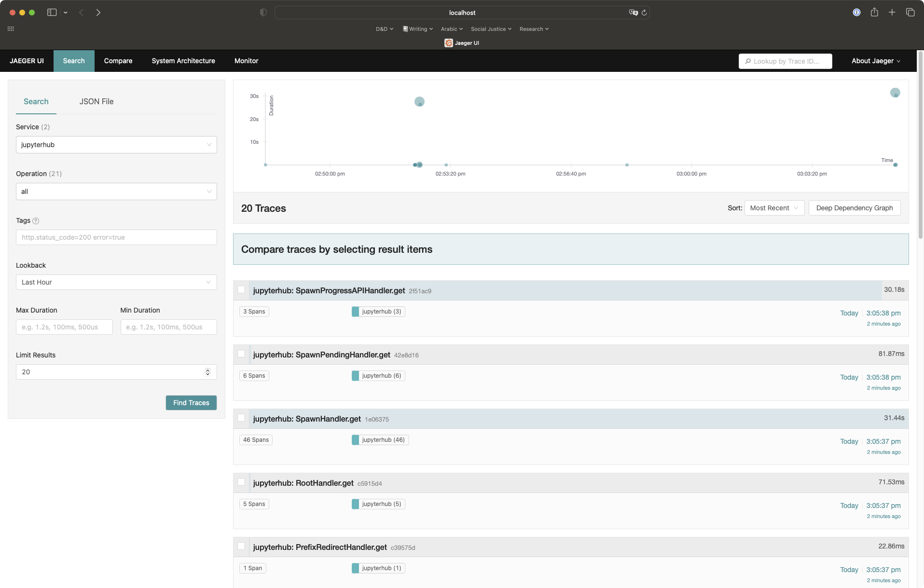
Task: Click the Safari sidebar toggle icon
Action: pos(52,13)
